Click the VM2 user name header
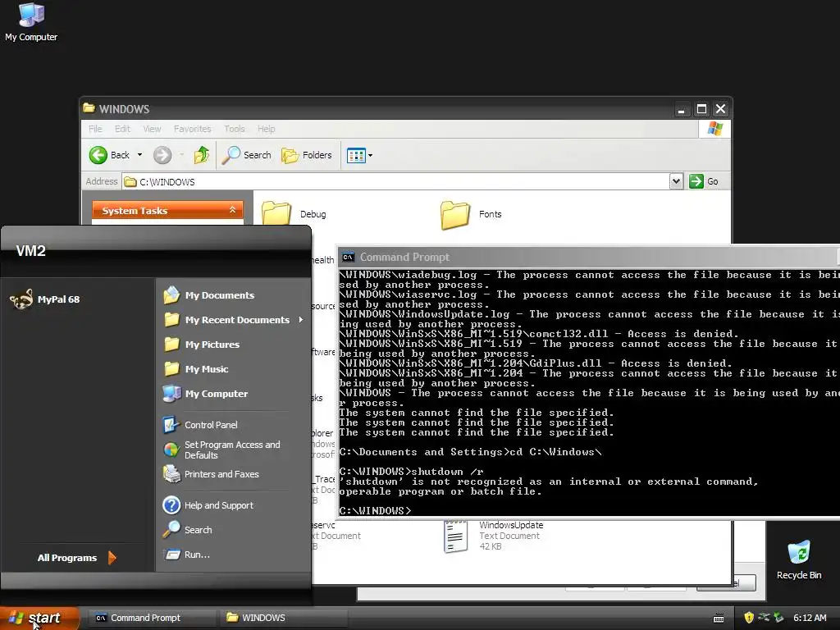The height and width of the screenshot is (630, 840). pyautogui.click(x=30, y=251)
